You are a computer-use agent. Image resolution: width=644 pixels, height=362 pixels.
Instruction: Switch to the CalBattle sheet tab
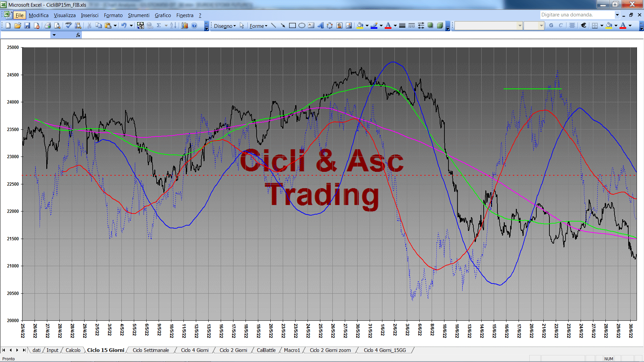click(266, 350)
